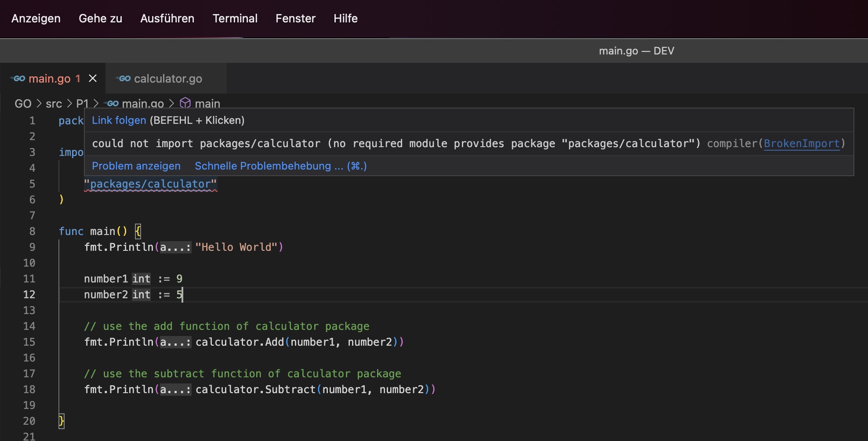Select main symbol breadcrumb
This screenshot has height=441, width=868.
tap(207, 104)
